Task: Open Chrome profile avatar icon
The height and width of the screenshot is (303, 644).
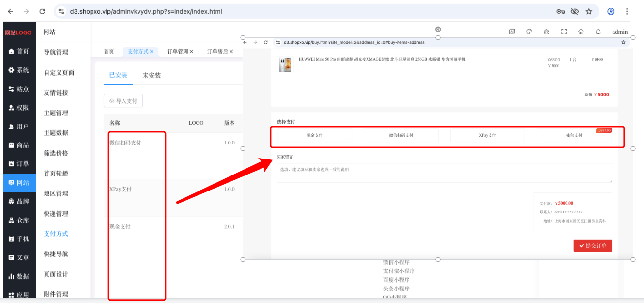Action: click(611, 11)
